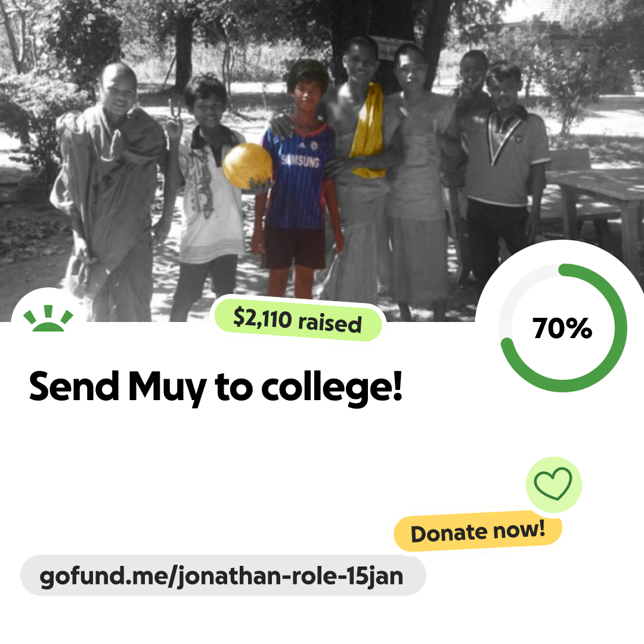Click the Send Muy to college! title

click(216, 387)
